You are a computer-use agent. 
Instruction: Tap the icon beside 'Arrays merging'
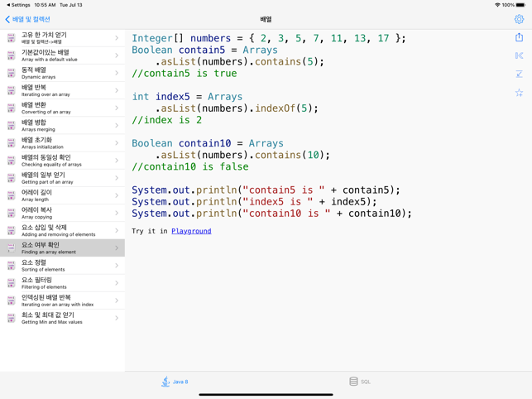point(12,125)
